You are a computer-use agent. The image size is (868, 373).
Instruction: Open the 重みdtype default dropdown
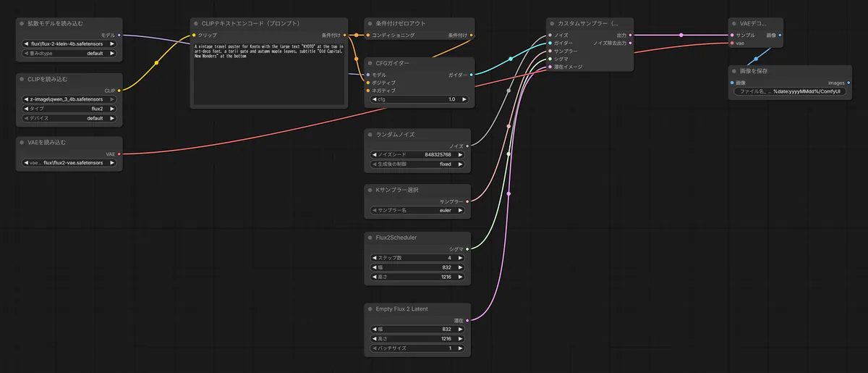pos(69,53)
